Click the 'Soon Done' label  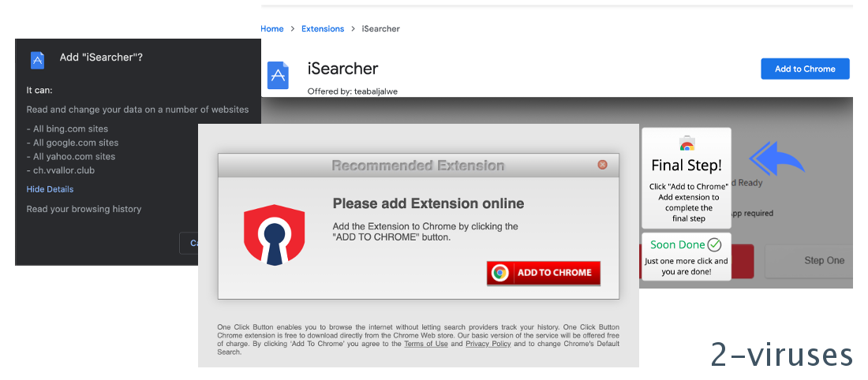point(678,244)
